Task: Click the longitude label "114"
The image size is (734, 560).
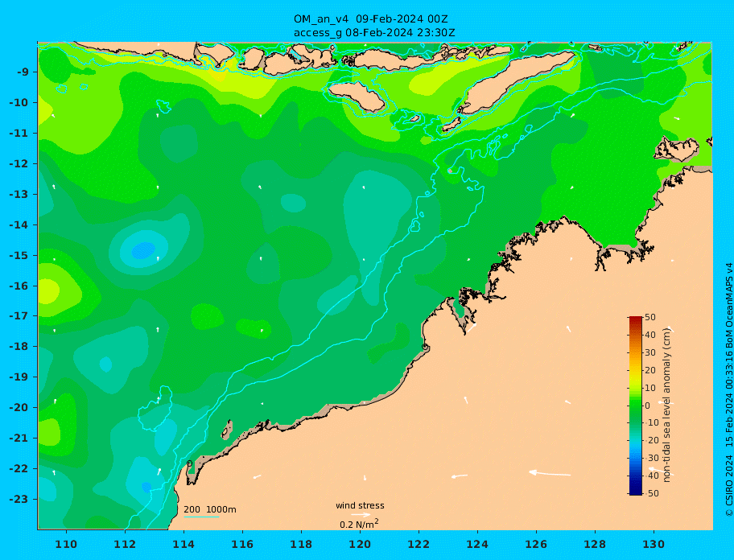Action: 183,544
